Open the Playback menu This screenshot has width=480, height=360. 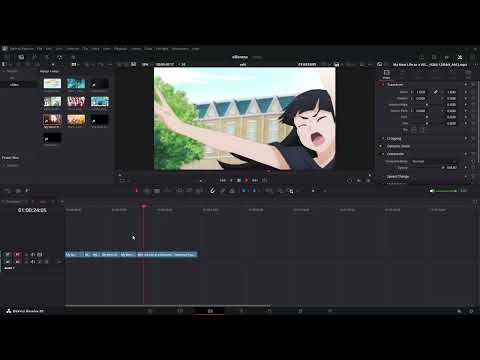(120, 49)
